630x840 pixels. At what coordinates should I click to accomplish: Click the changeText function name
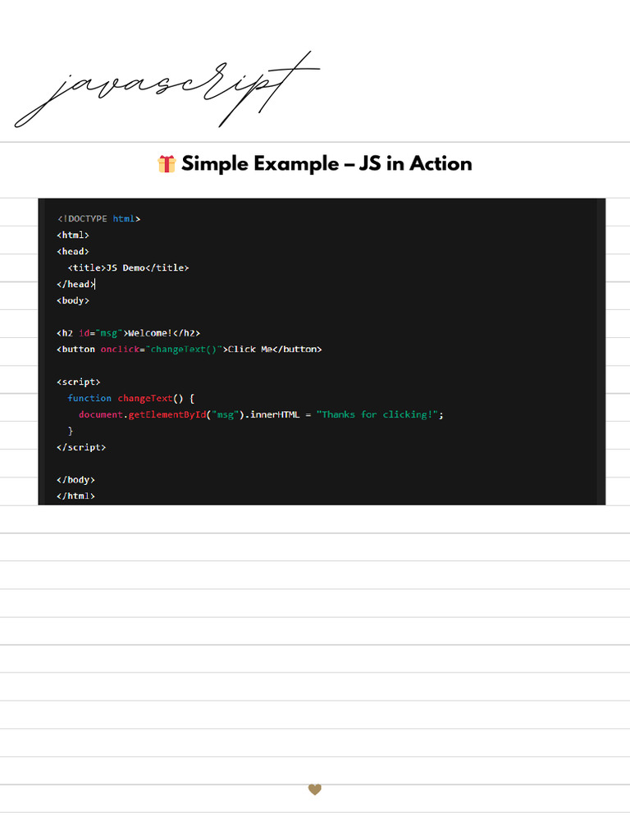145,398
